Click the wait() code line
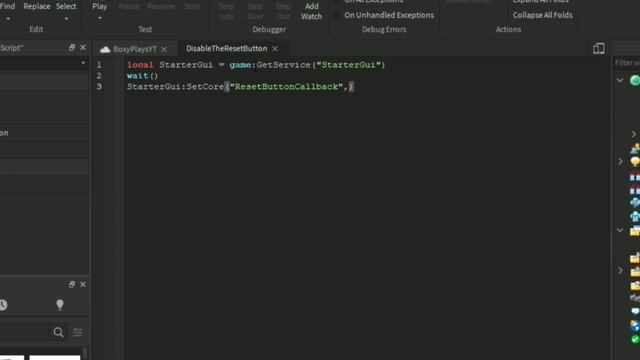This screenshot has width=640, height=360. coord(142,76)
